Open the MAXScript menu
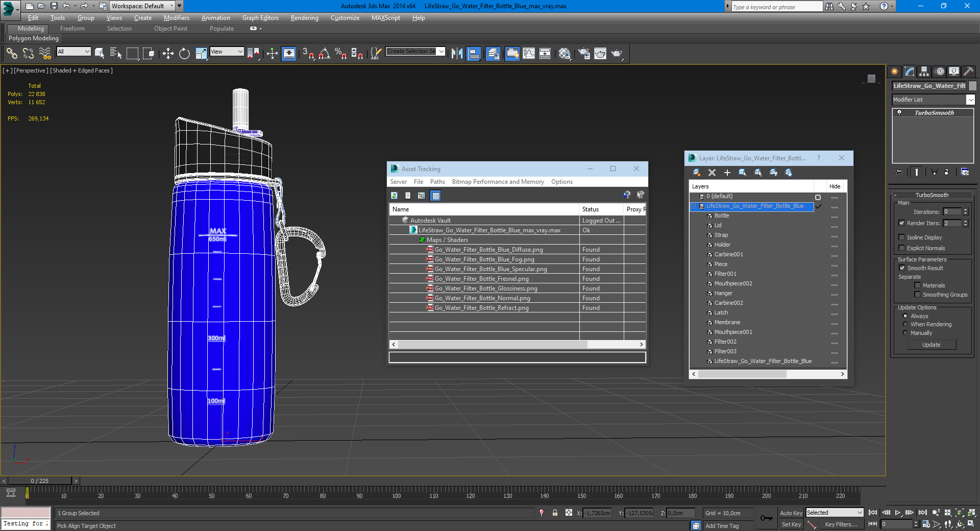Screen dimensions: 980x531 point(386,18)
